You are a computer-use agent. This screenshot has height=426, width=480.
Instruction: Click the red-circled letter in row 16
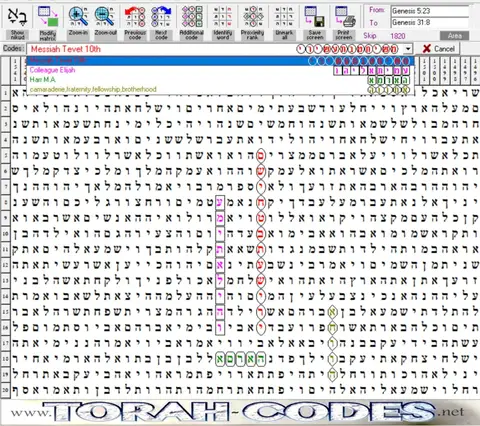tap(261, 327)
